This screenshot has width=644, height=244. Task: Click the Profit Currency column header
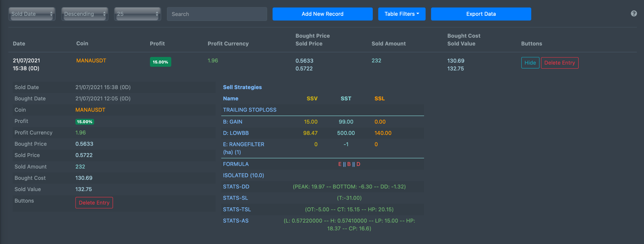click(228, 44)
